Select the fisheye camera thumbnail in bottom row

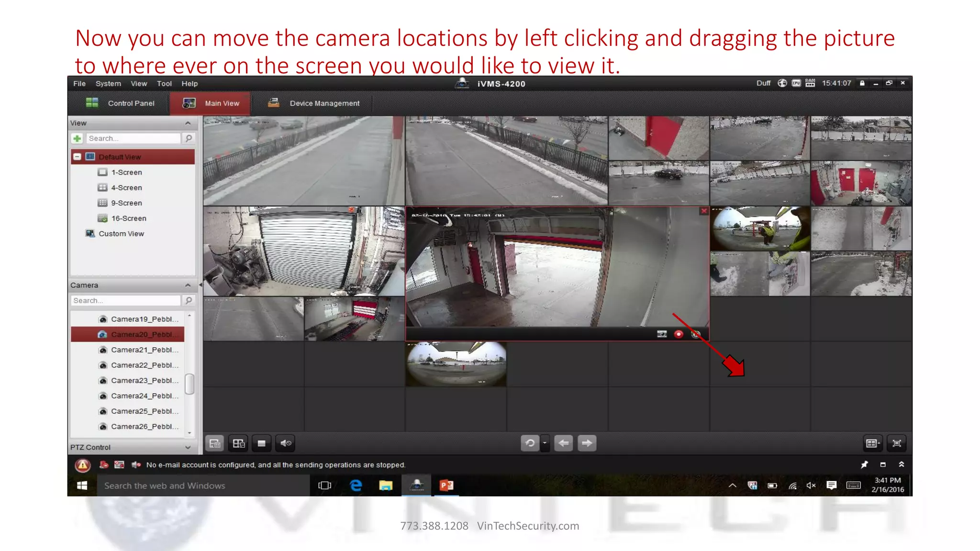tap(456, 364)
